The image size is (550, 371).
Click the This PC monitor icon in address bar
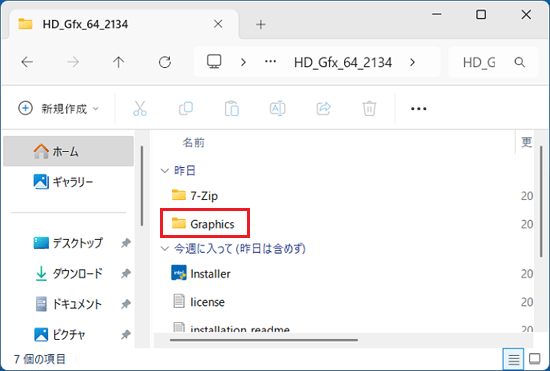pyautogui.click(x=214, y=62)
